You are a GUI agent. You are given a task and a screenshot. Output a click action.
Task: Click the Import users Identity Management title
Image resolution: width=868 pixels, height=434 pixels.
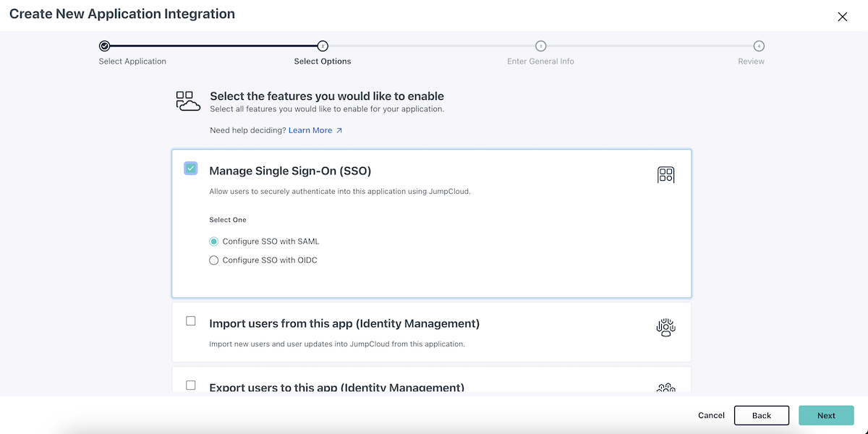[344, 323]
